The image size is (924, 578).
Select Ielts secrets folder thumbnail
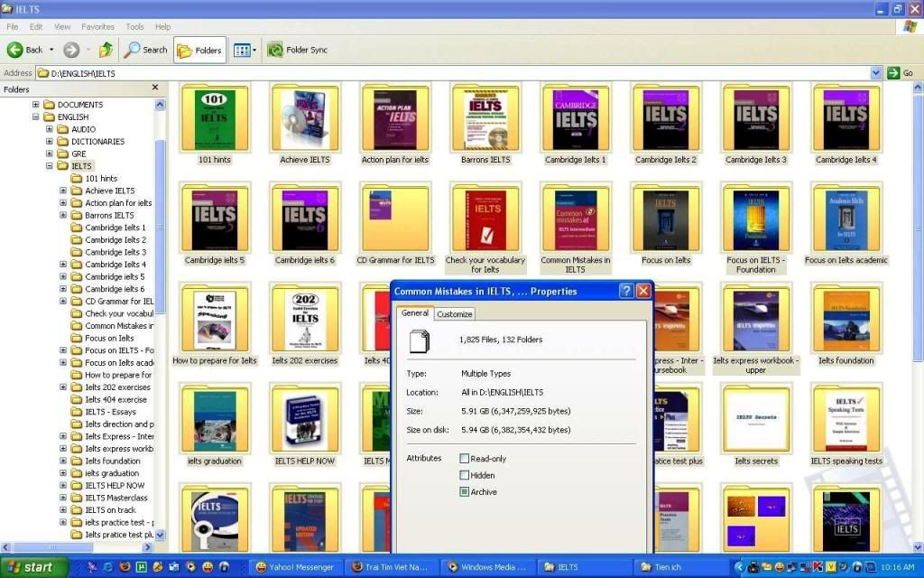tap(756, 426)
